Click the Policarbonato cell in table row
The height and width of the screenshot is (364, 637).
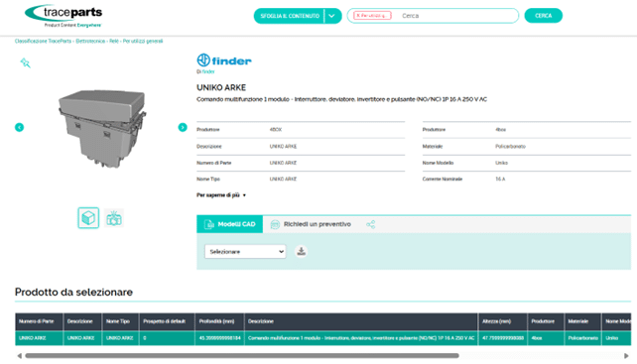pos(582,338)
